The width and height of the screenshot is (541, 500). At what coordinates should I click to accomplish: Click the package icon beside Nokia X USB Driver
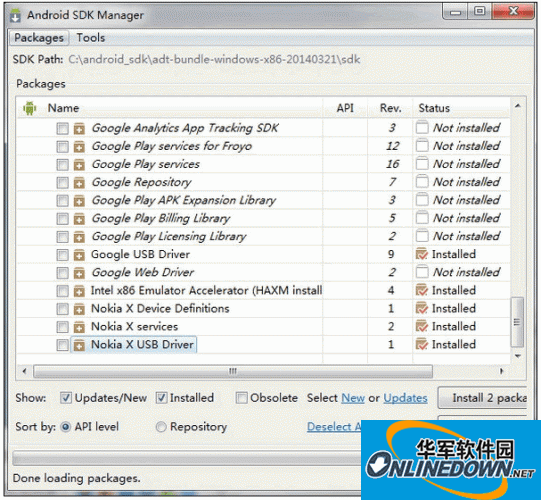click(79, 345)
